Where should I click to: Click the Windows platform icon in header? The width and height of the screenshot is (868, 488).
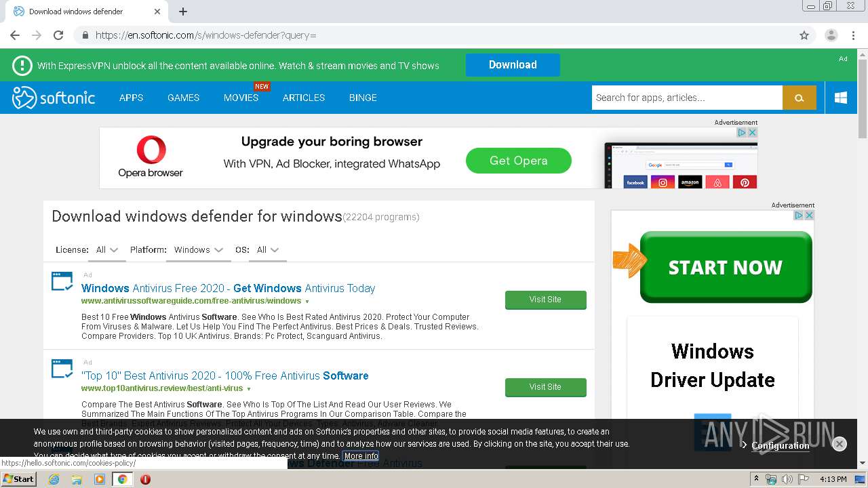[841, 98]
